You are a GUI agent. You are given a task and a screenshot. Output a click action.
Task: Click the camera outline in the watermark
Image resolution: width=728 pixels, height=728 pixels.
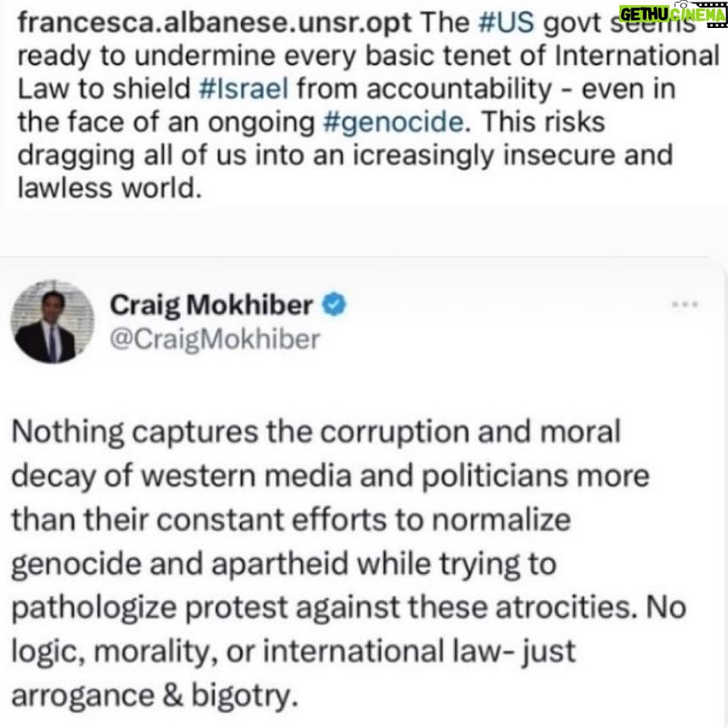coord(686,4)
